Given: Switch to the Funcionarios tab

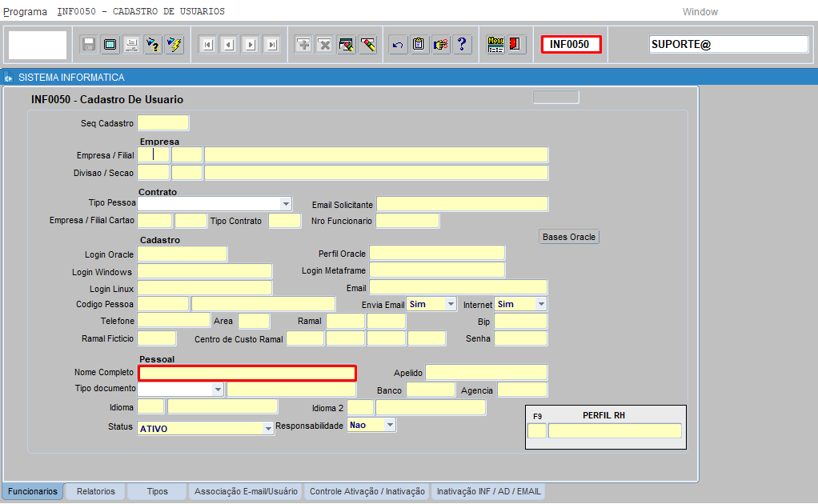Looking at the screenshot, I should click(33, 491).
